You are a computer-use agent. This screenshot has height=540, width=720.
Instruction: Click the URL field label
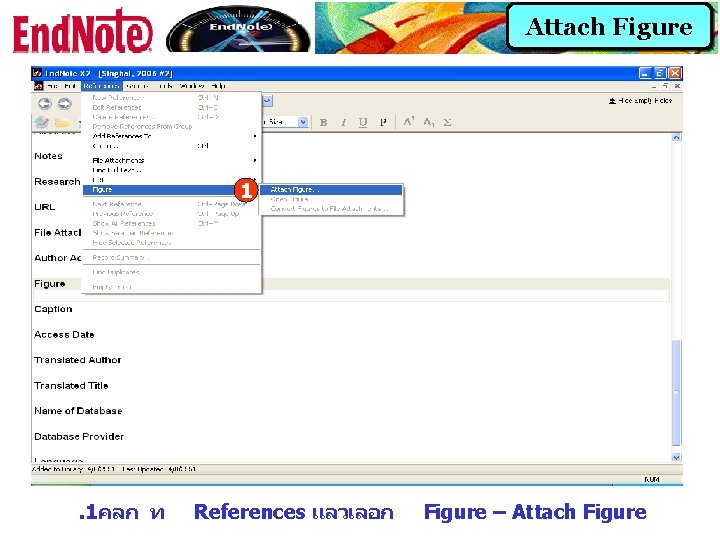tap(45, 207)
